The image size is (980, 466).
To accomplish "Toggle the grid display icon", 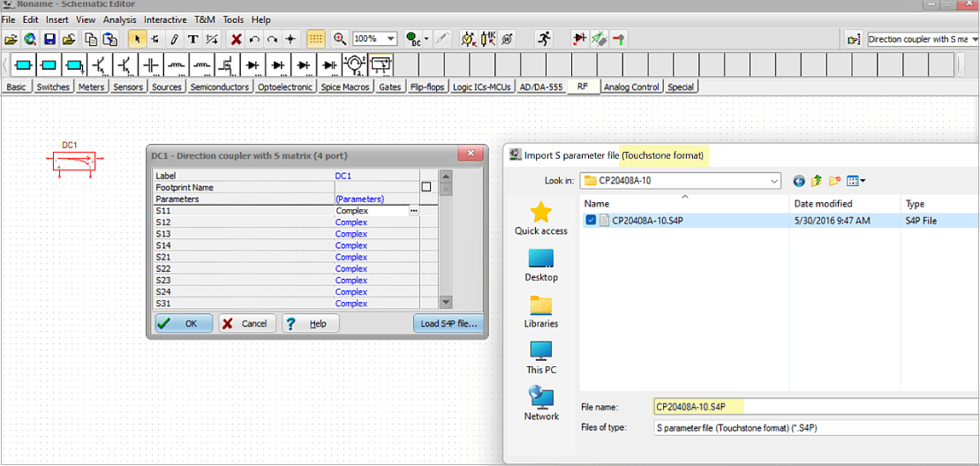I will click(315, 39).
